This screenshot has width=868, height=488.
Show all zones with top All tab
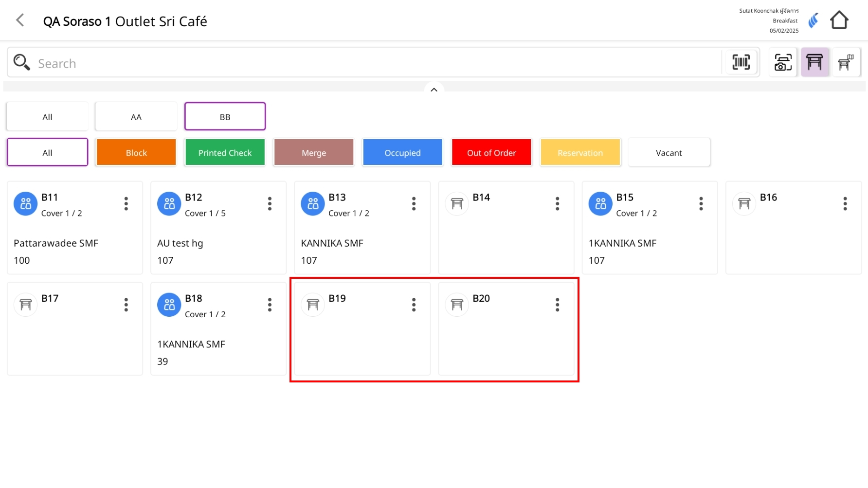click(x=47, y=117)
